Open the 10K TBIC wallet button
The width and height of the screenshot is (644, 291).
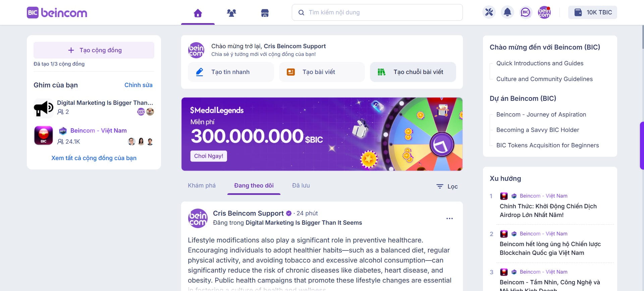(x=592, y=12)
